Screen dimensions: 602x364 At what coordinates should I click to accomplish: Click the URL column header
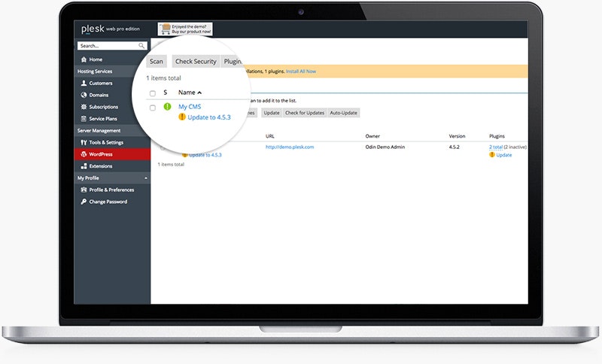tap(270, 136)
